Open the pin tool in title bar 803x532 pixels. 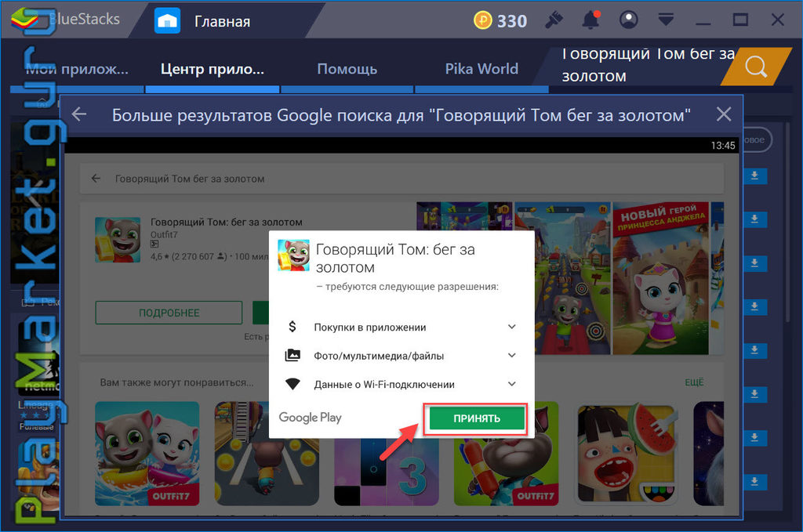click(x=554, y=20)
